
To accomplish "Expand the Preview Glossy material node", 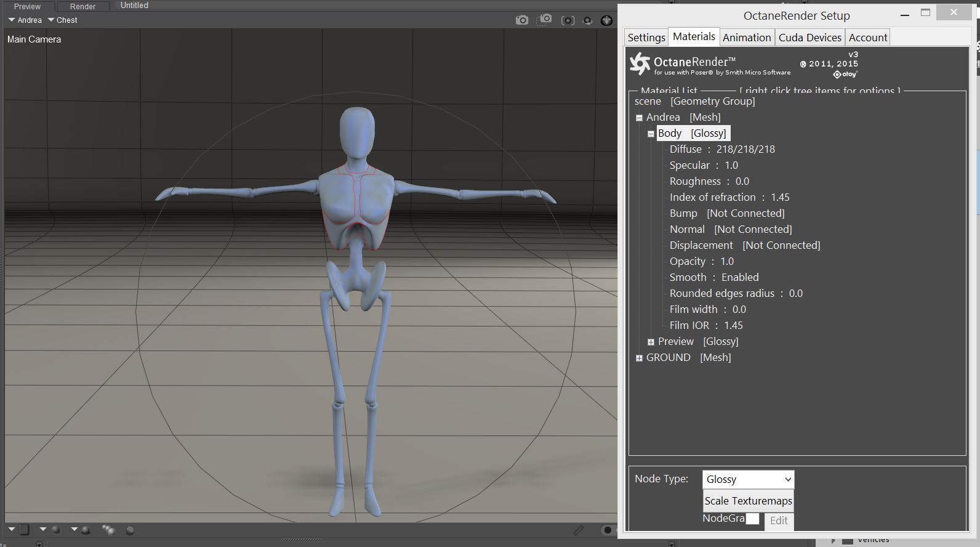I will coord(651,342).
